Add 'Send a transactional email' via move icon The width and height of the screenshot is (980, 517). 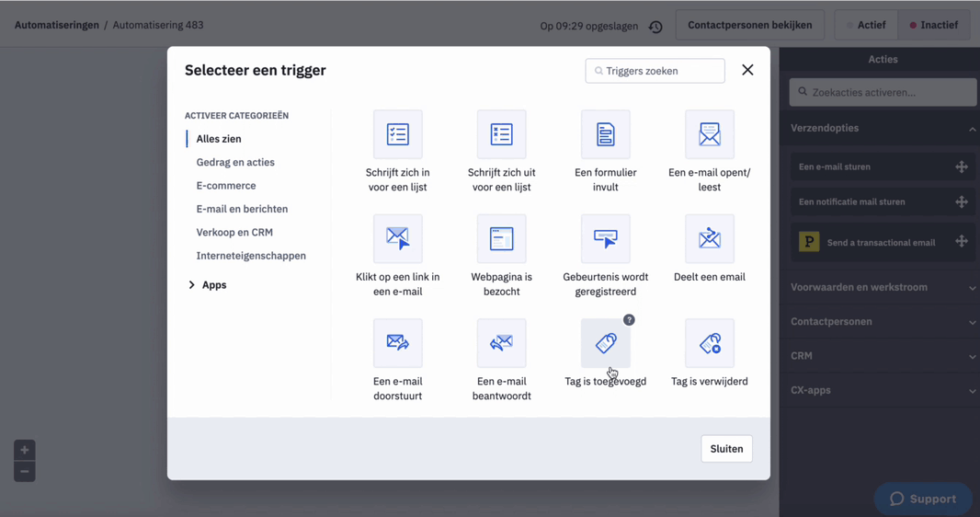pyautogui.click(x=962, y=241)
